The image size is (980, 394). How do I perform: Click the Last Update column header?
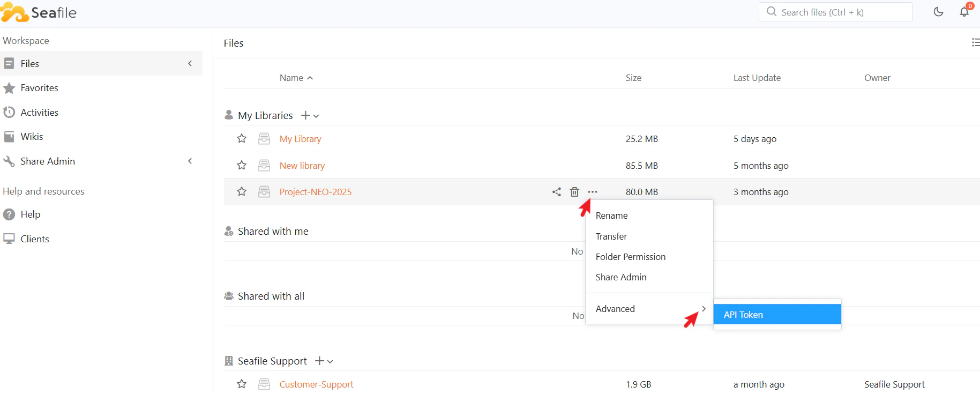[x=757, y=78]
